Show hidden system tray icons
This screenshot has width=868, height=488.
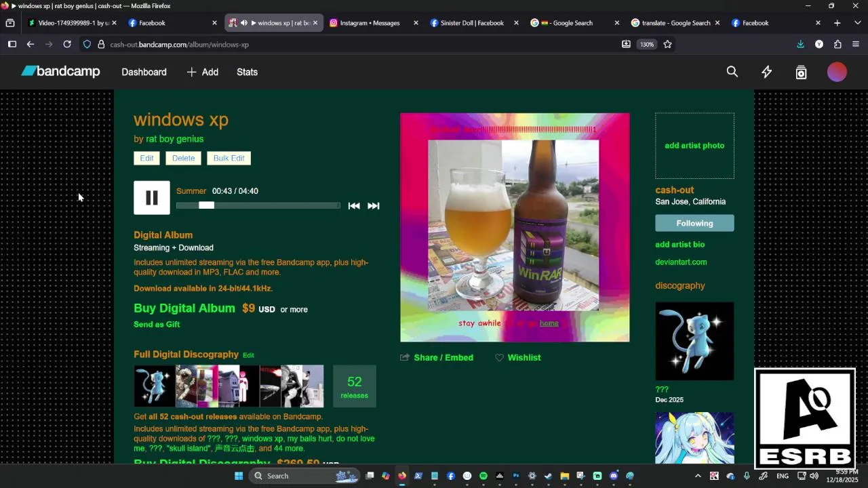point(698,476)
